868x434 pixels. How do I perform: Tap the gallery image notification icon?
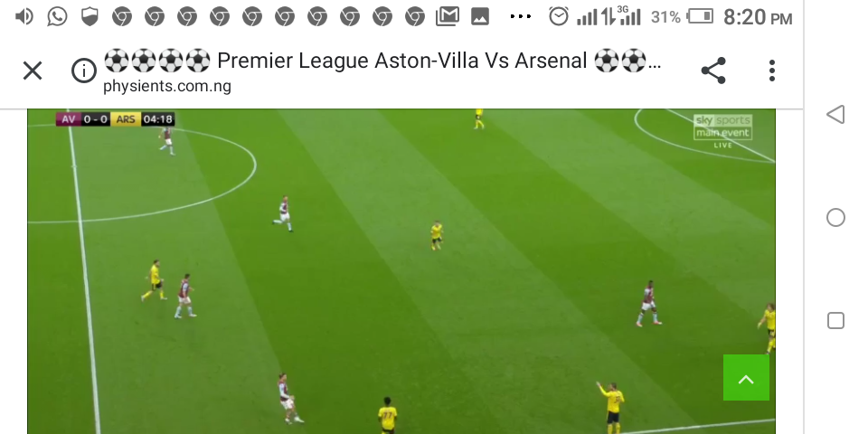[x=480, y=16]
